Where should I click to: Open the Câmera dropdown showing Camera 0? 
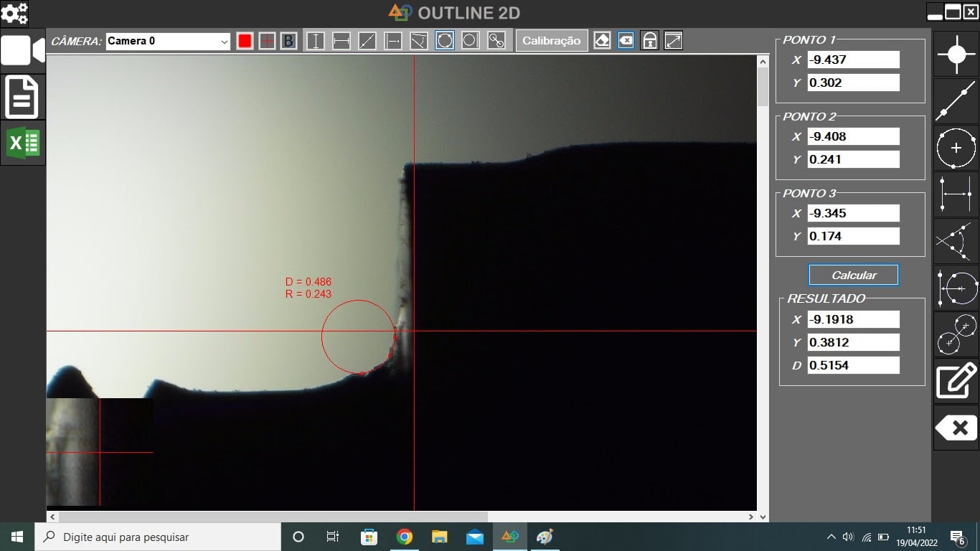168,41
